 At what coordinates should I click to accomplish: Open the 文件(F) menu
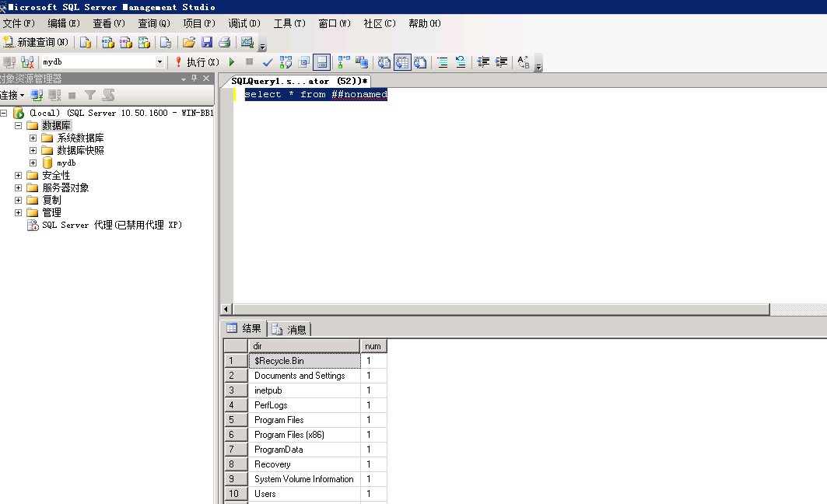[x=19, y=23]
